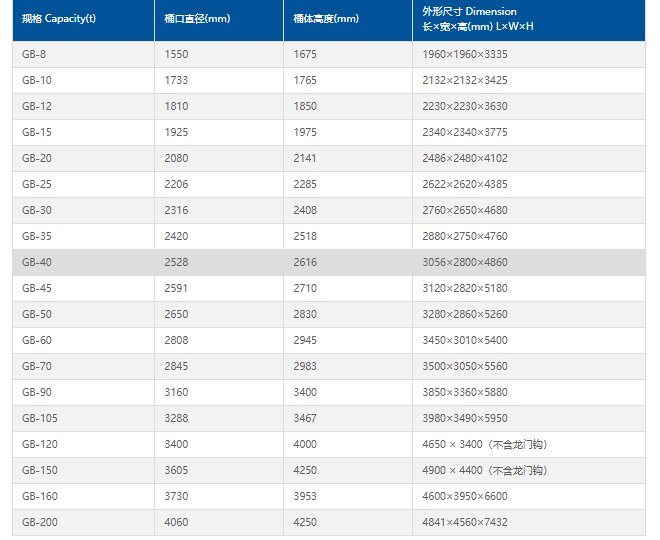The image size is (660, 540).
Task: Select the GB-15 cell
Action: [x=83, y=133]
